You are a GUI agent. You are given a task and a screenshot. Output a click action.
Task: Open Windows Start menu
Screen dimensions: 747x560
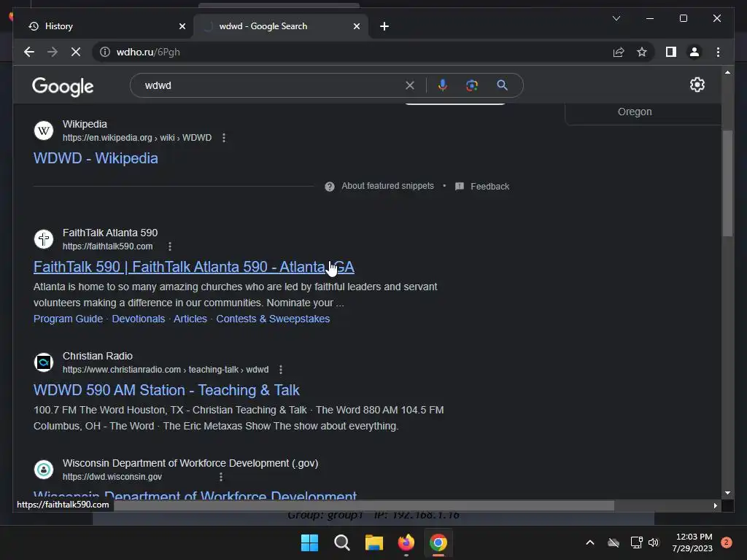coord(309,542)
